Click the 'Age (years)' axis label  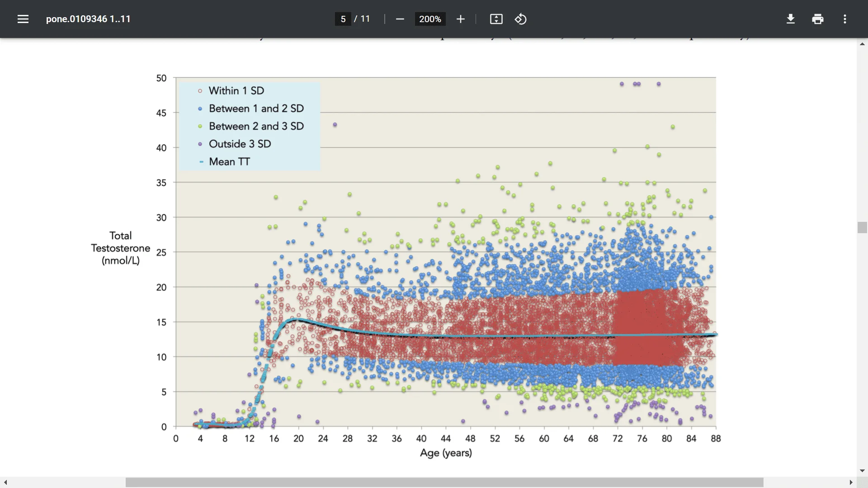(x=446, y=453)
